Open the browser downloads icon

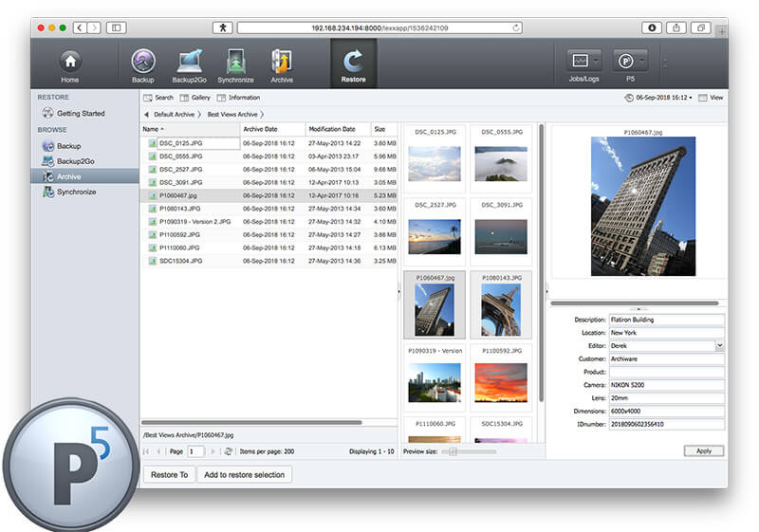[x=652, y=28]
